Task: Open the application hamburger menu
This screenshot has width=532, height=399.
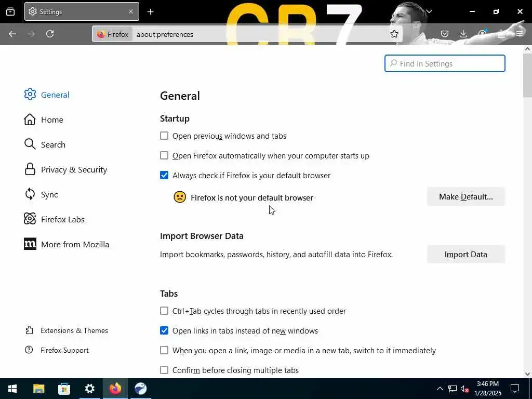Action: coord(520,34)
